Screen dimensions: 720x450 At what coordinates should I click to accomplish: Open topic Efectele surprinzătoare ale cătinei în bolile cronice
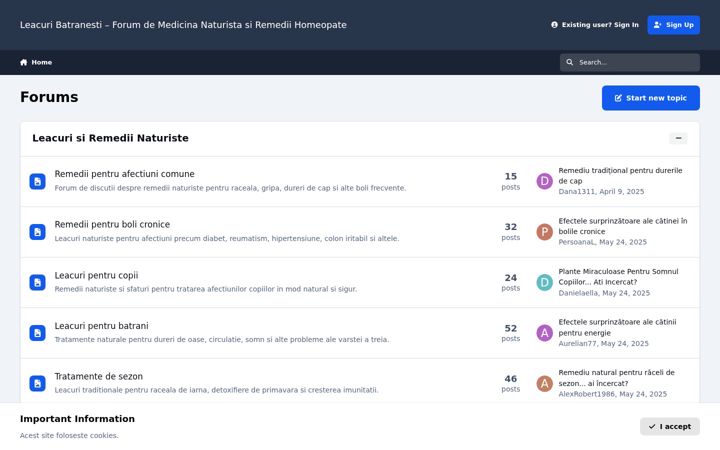pos(623,226)
